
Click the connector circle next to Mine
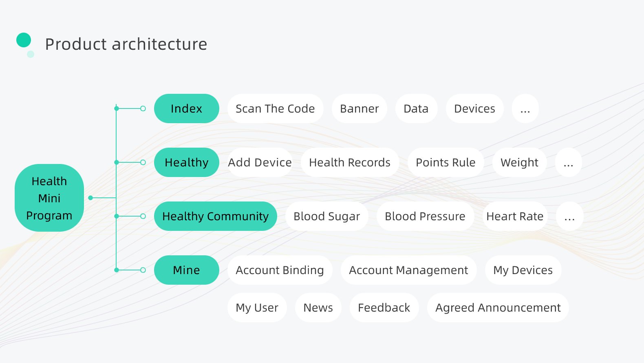(x=143, y=270)
